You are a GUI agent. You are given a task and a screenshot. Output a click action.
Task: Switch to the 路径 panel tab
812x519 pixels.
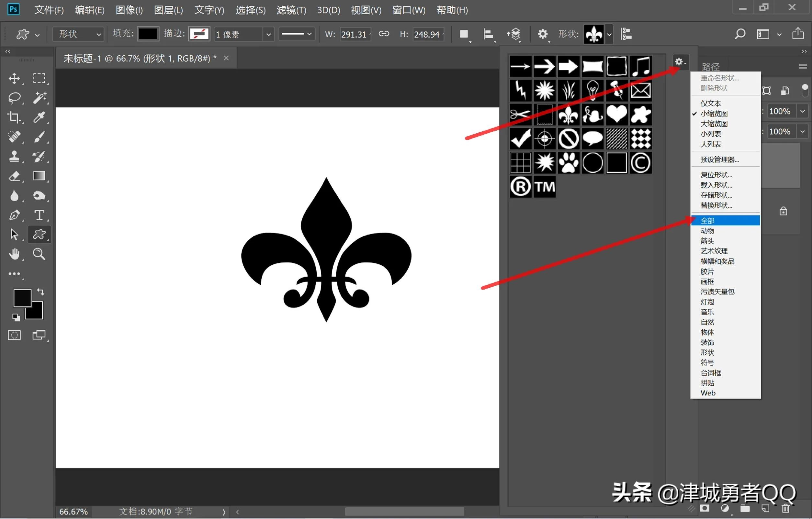click(x=710, y=66)
